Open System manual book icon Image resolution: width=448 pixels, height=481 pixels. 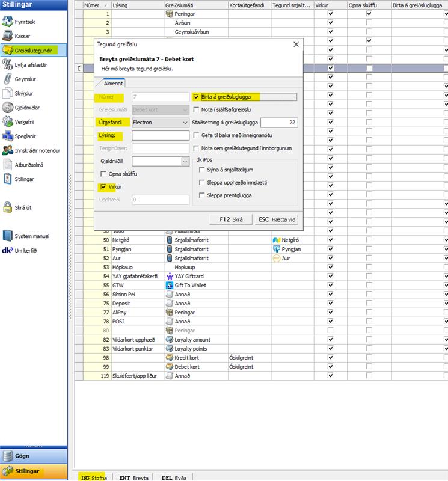click(x=8, y=236)
